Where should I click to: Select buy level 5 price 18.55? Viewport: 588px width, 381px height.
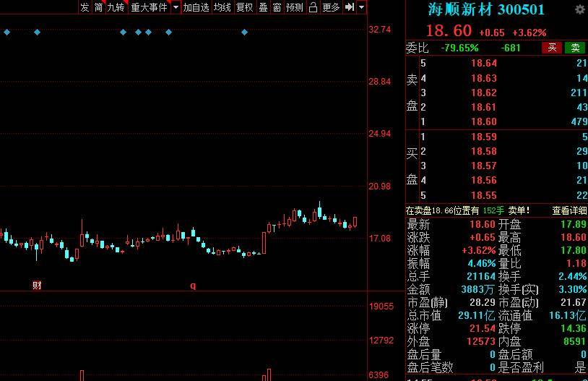[484, 195]
